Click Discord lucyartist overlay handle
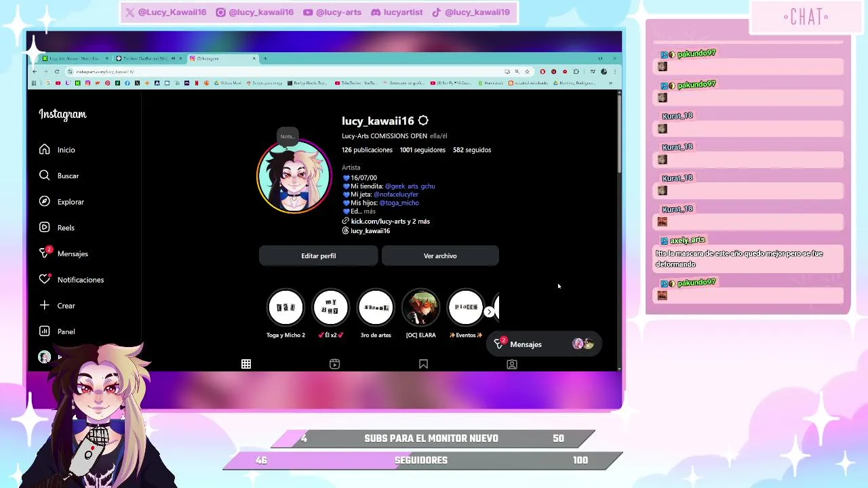 (396, 12)
